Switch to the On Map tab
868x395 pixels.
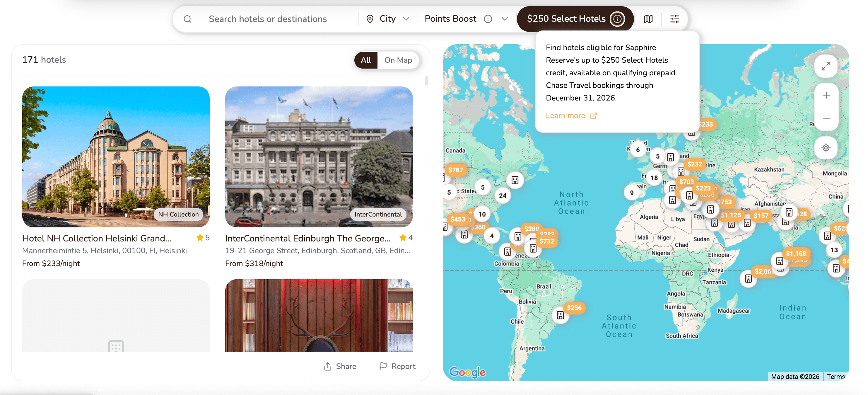click(x=398, y=60)
